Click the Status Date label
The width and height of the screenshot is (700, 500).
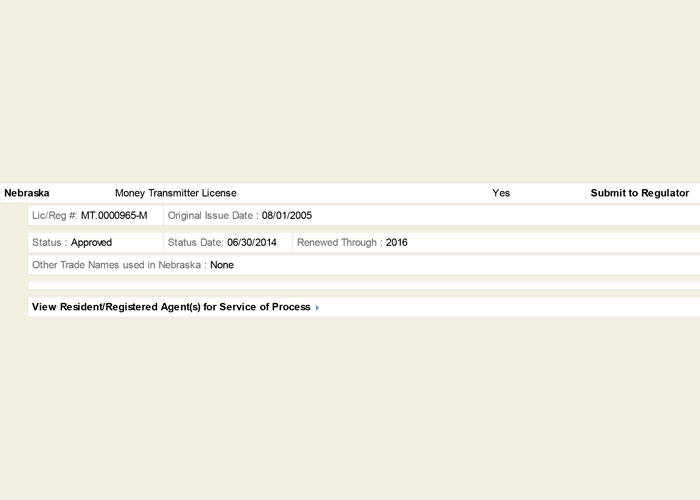click(x=196, y=242)
